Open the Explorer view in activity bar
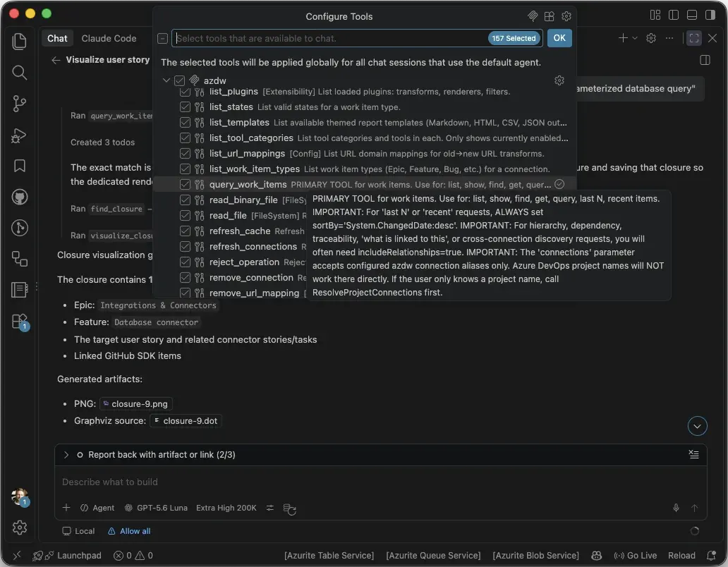 [19, 42]
